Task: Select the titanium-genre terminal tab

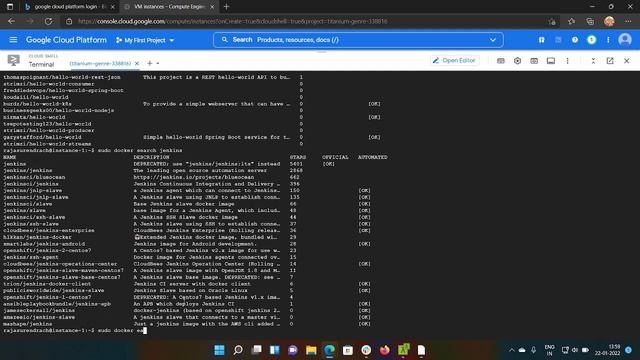Action: 100,63
